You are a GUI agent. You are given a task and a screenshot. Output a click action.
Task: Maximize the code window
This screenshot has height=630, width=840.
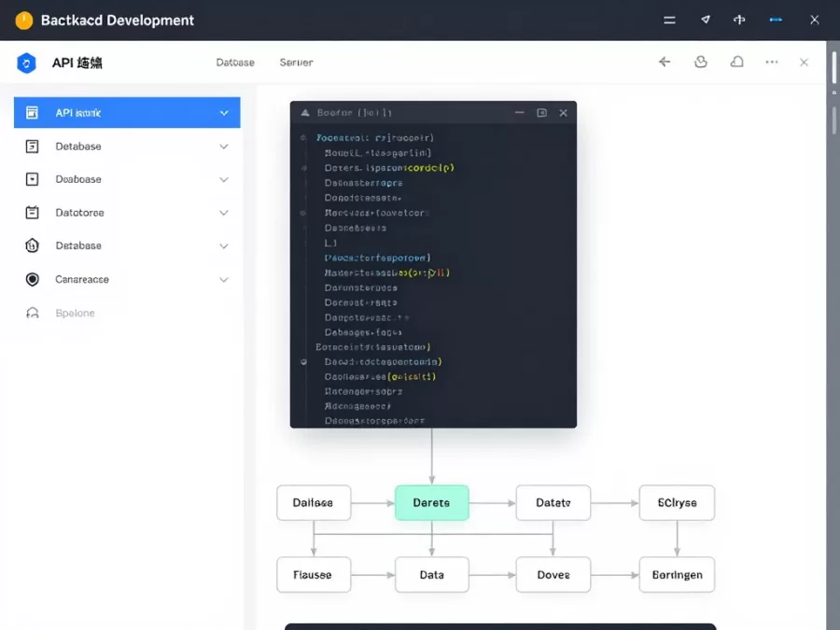[541, 113]
